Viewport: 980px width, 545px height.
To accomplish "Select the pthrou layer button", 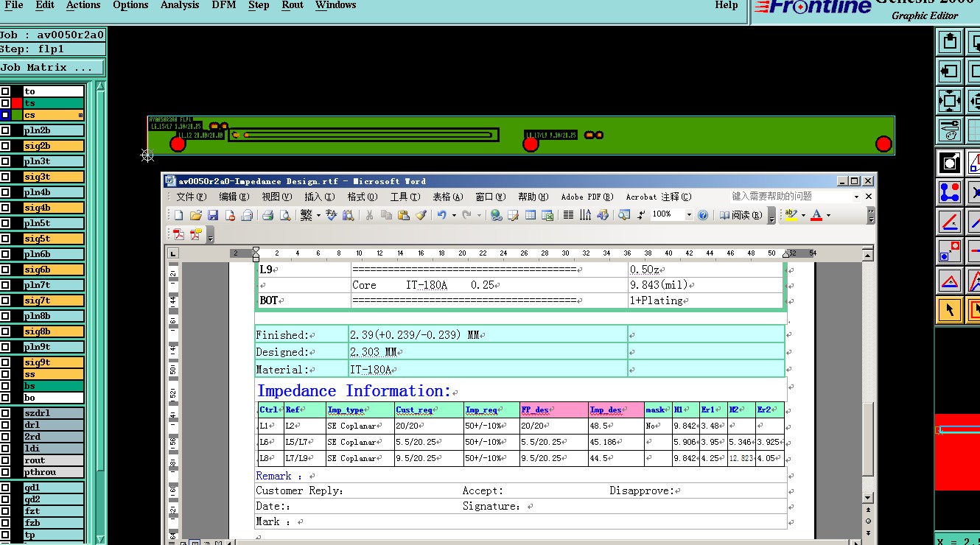I will (53, 472).
